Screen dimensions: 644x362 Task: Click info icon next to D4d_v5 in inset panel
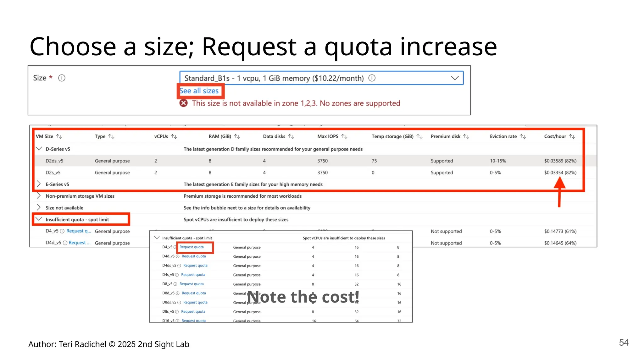point(178,256)
